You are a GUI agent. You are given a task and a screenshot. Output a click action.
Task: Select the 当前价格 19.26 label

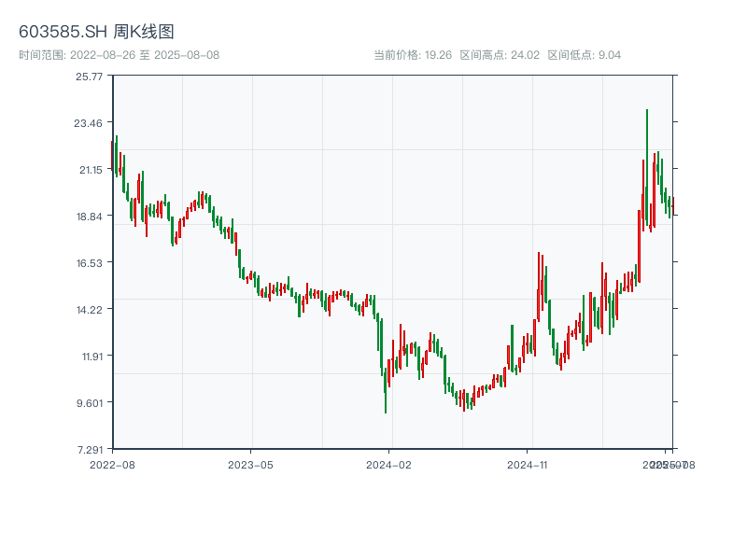coord(413,55)
